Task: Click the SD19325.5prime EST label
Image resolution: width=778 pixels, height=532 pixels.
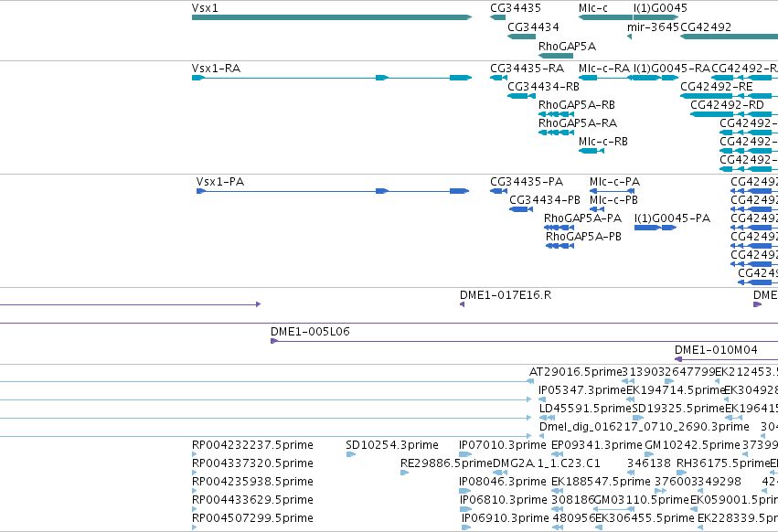Action: point(678,409)
